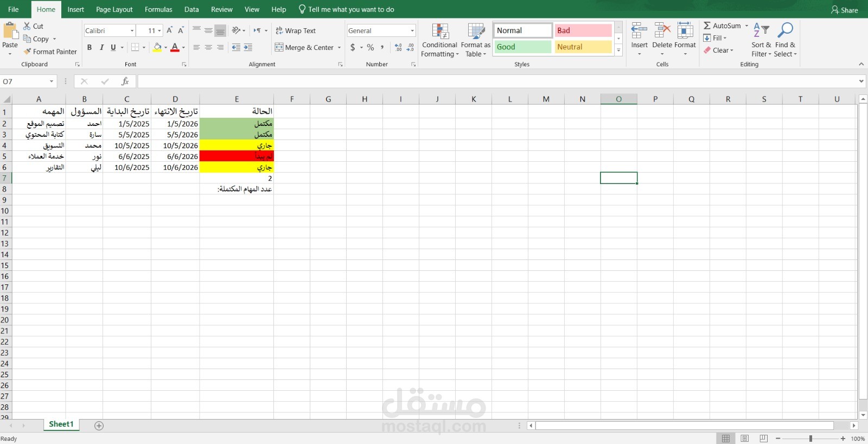Click the Increase Decimal icon
Screen dimensions: 868x444
398,47
